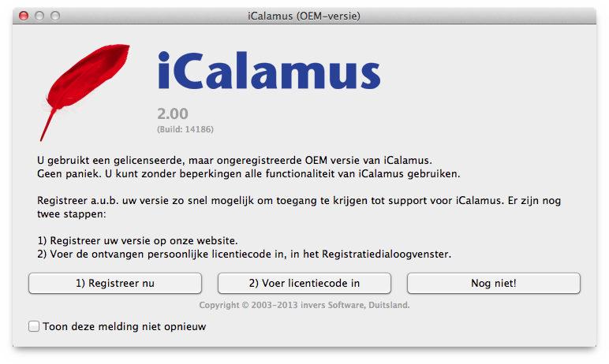Screen dimensions: 609x364
Task: Click the line starting with Registreer a.u.b. uw versie
Action: 299,201
